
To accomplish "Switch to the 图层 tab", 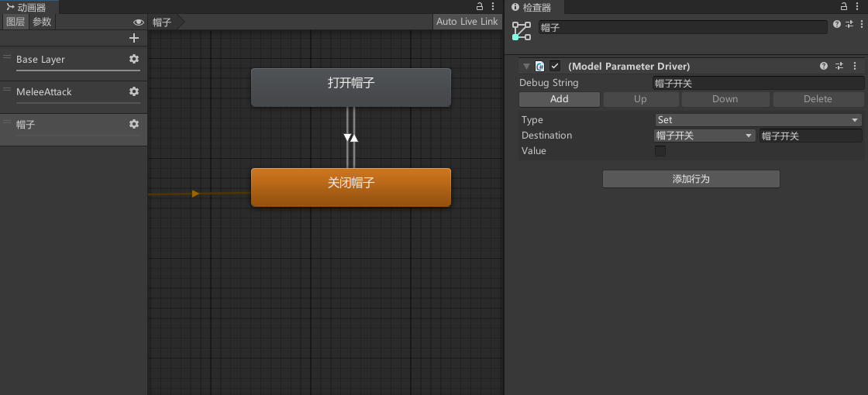I will click(15, 22).
